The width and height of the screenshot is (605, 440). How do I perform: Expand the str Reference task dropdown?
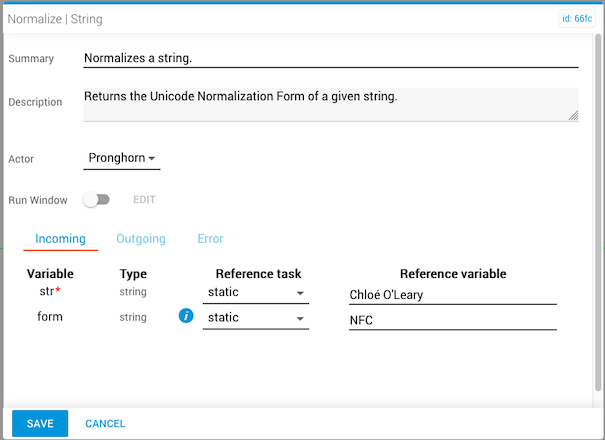pyautogui.click(x=256, y=292)
